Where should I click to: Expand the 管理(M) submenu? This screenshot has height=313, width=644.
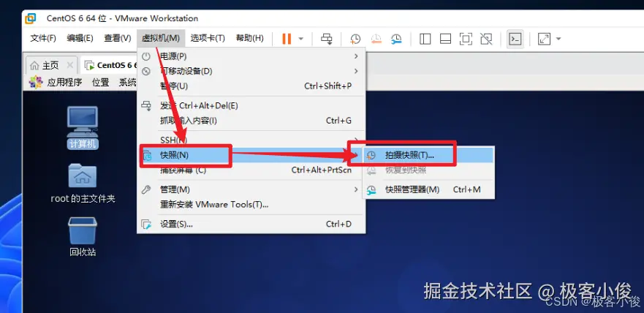tap(251, 189)
